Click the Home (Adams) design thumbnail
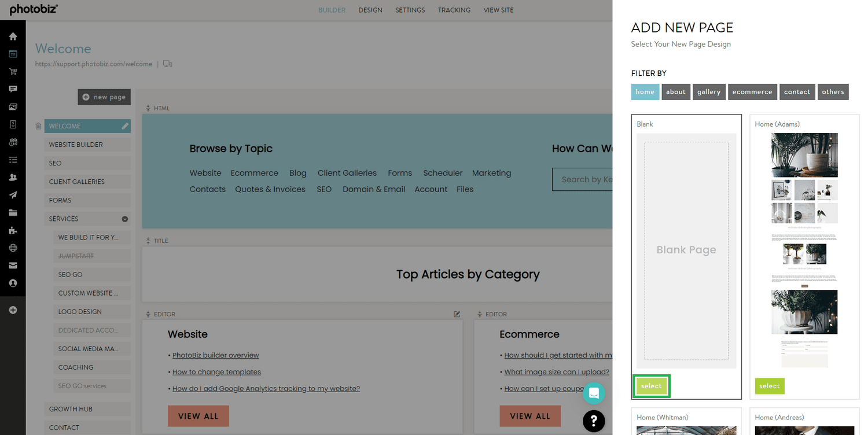Image resolution: width=868 pixels, height=435 pixels. click(x=804, y=250)
